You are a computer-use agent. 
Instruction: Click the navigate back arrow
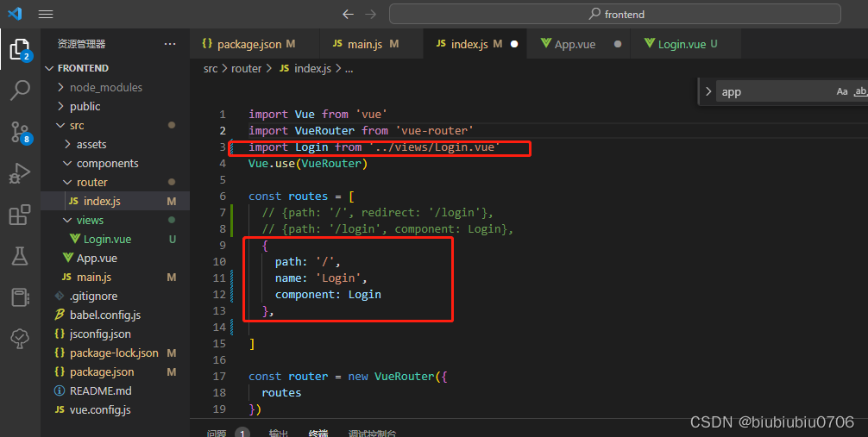pyautogui.click(x=348, y=14)
